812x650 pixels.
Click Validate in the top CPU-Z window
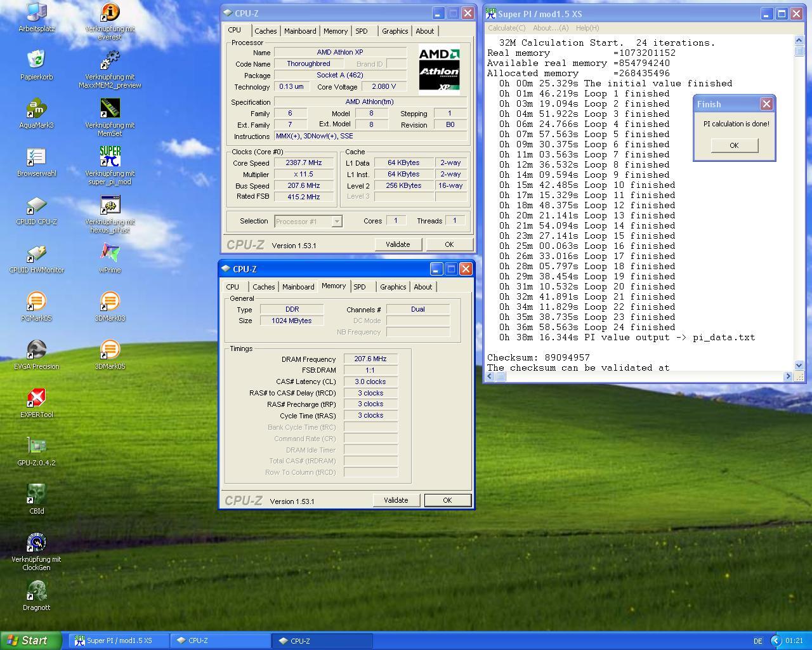pos(398,244)
